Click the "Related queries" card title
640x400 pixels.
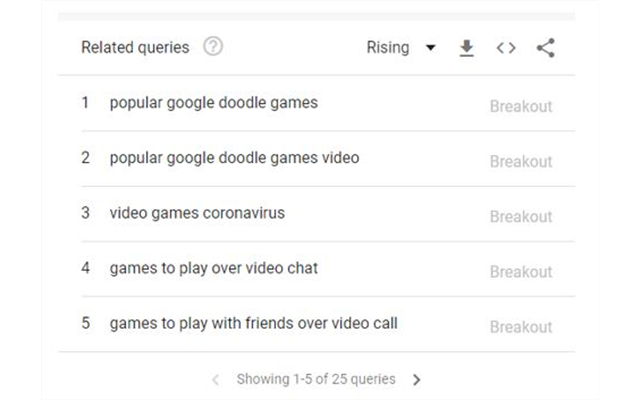(135, 48)
